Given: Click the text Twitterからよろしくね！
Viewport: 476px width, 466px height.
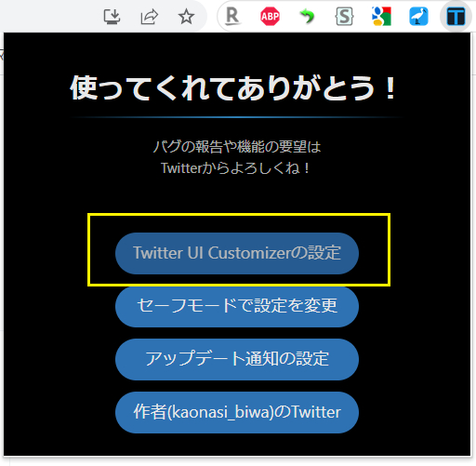Looking at the screenshot, I should [235, 168].
